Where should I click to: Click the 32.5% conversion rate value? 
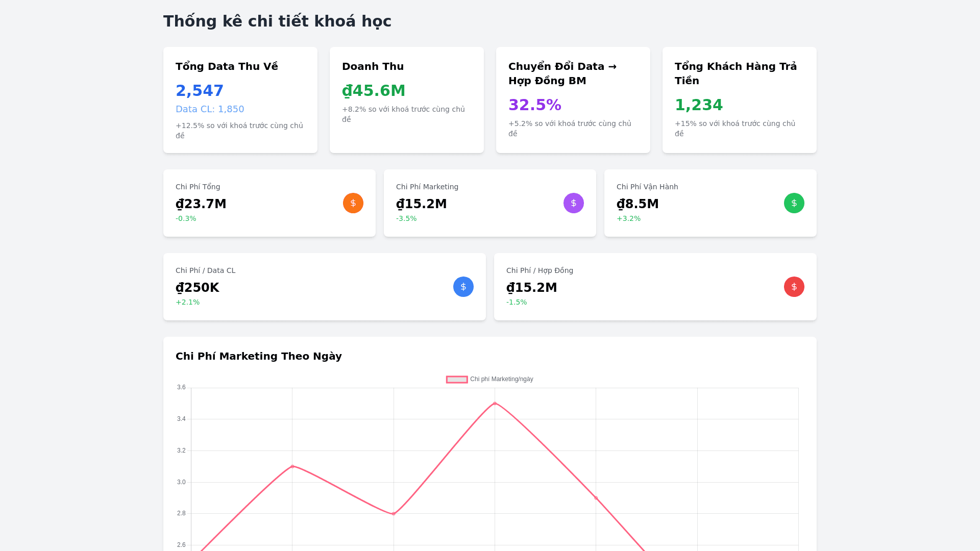pyautogui.click(x=534, y=105)
